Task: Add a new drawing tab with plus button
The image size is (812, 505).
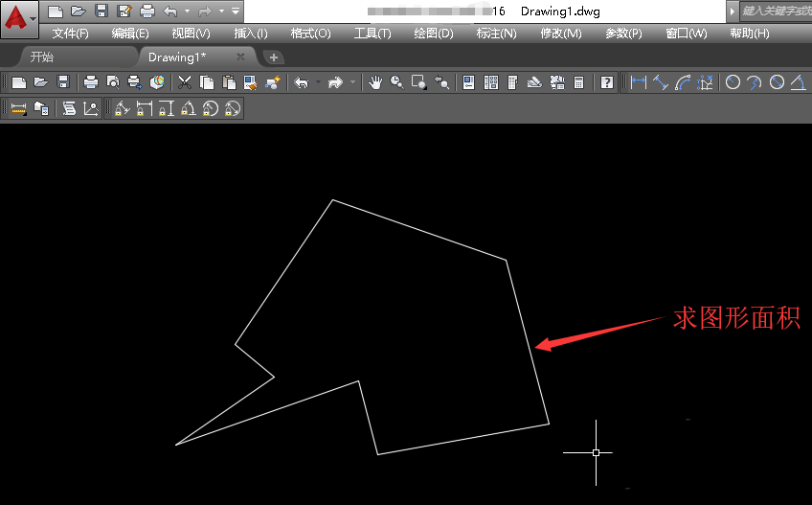Action: click(x=274, y=57)
